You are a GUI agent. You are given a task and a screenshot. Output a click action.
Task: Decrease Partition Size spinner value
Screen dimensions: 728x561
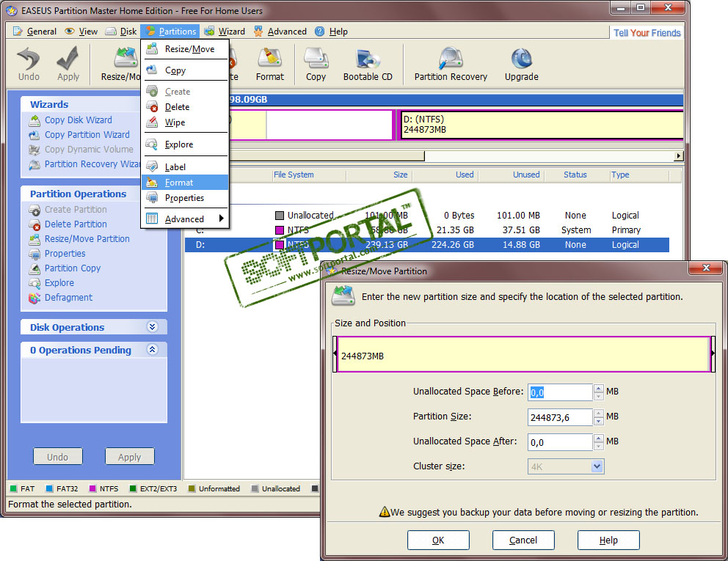[x=598, y=421]
